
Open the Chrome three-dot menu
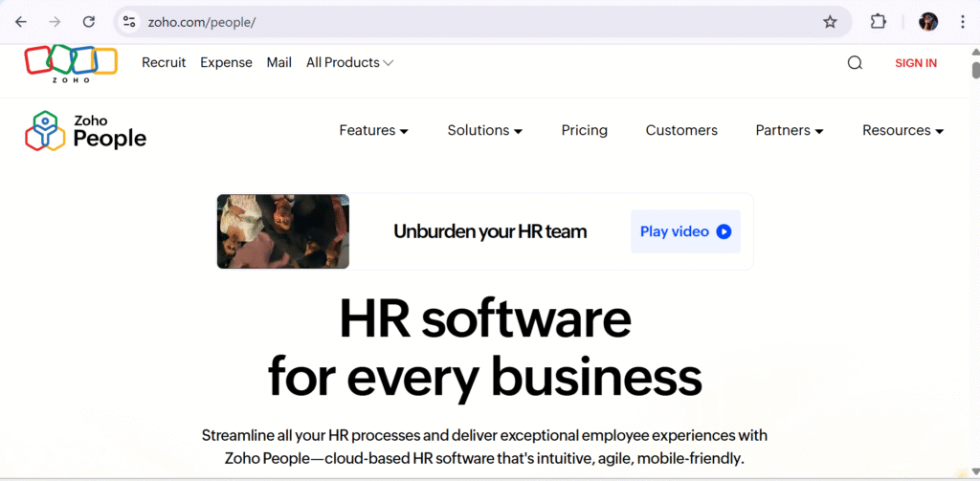(963, 22)
